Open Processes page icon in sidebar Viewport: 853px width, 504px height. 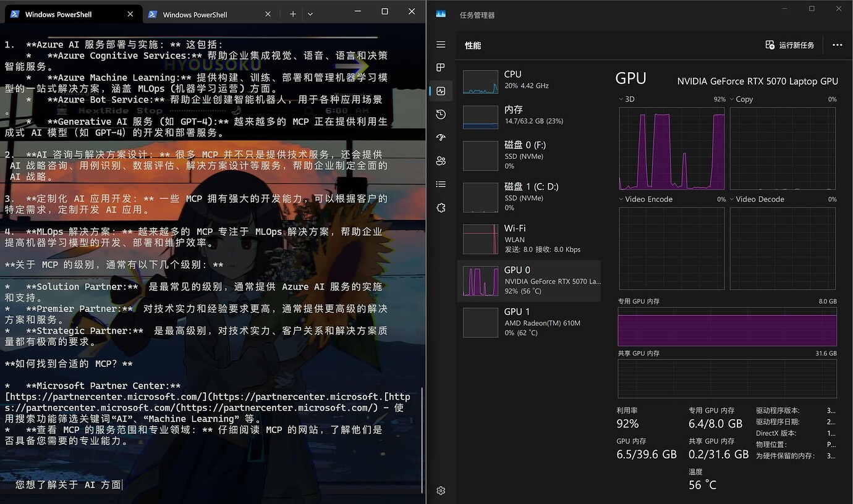point(441,67)
